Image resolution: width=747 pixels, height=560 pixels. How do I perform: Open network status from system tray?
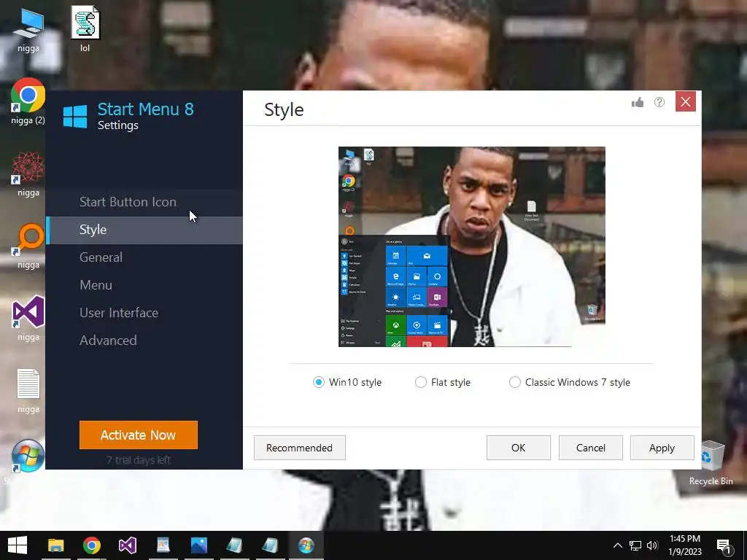point(635,545)
